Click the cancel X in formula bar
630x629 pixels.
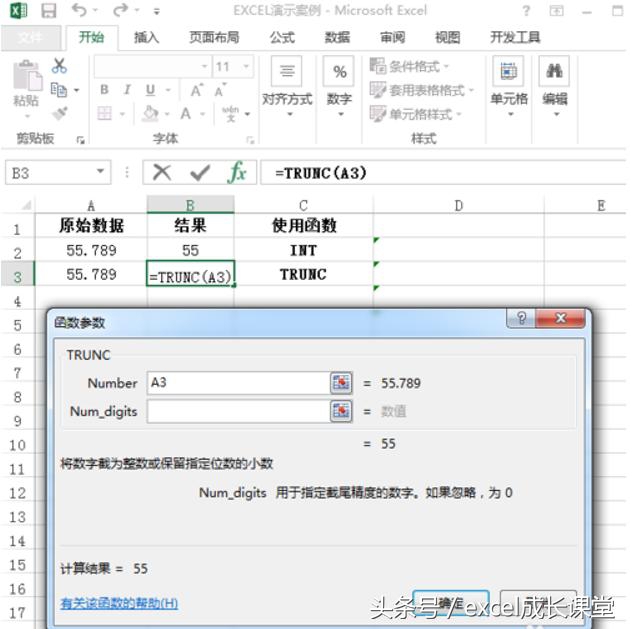[x=162, y=173]
